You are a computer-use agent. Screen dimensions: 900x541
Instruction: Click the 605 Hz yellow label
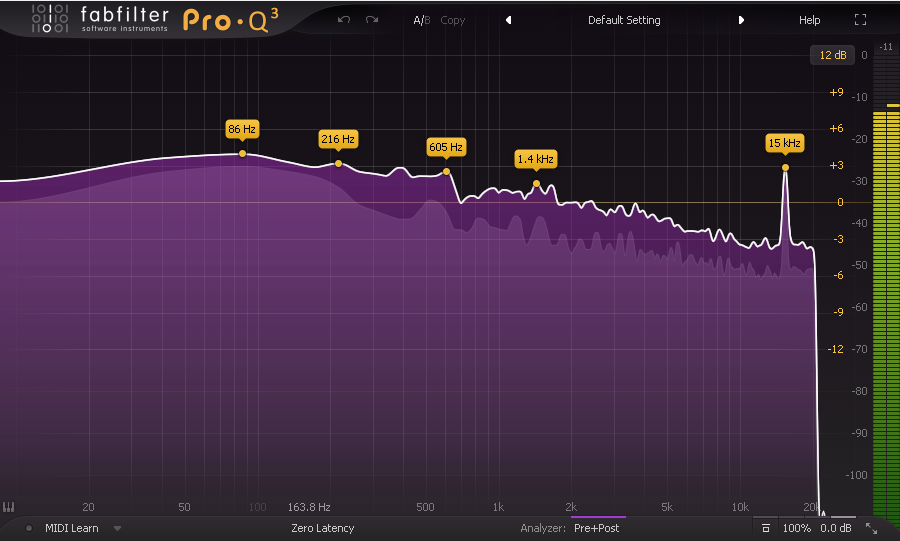pyautogui.click(x=446, y=147)
